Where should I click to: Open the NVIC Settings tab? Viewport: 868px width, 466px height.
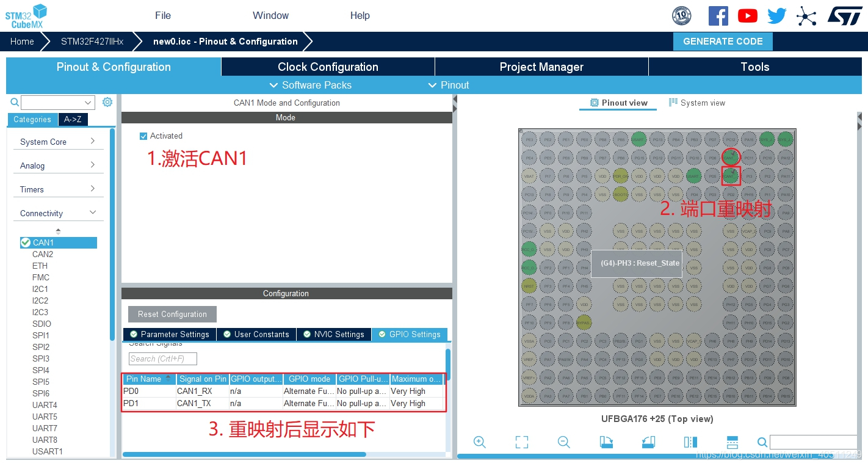[334, 335]
